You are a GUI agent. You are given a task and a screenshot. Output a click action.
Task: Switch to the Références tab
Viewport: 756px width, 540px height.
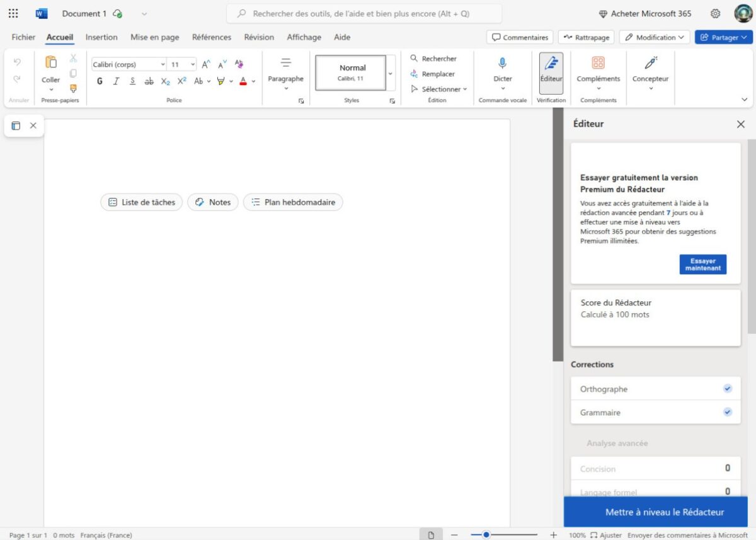pos(212,37)
